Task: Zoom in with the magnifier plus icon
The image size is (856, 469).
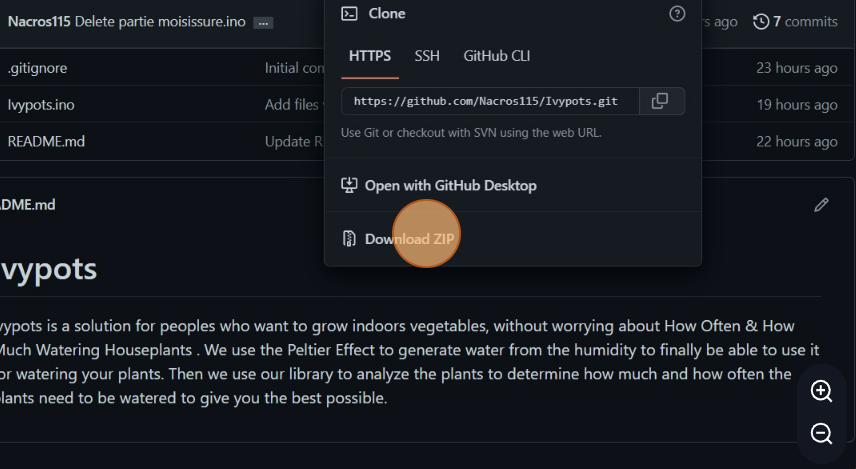Action: pos(821,391)
